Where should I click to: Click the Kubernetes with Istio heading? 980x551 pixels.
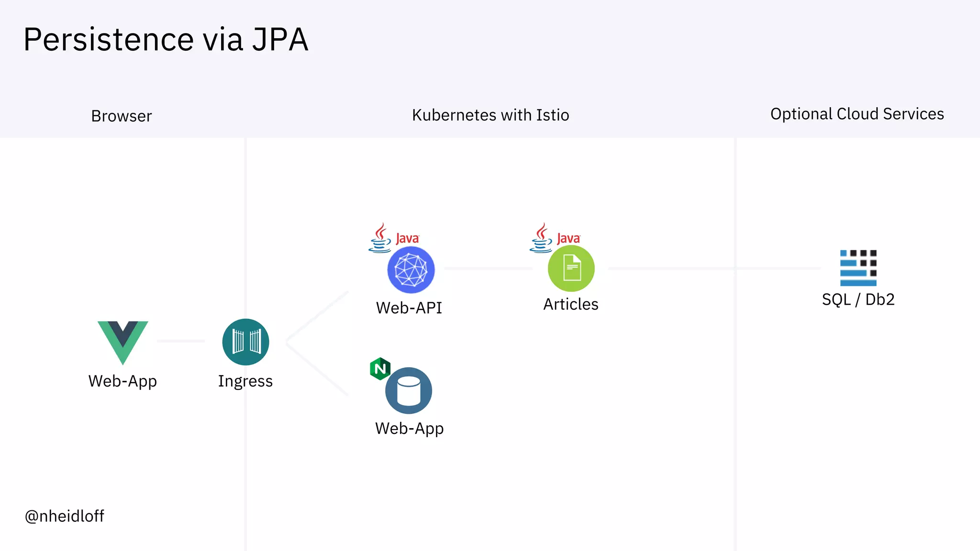tap(490, 115)
